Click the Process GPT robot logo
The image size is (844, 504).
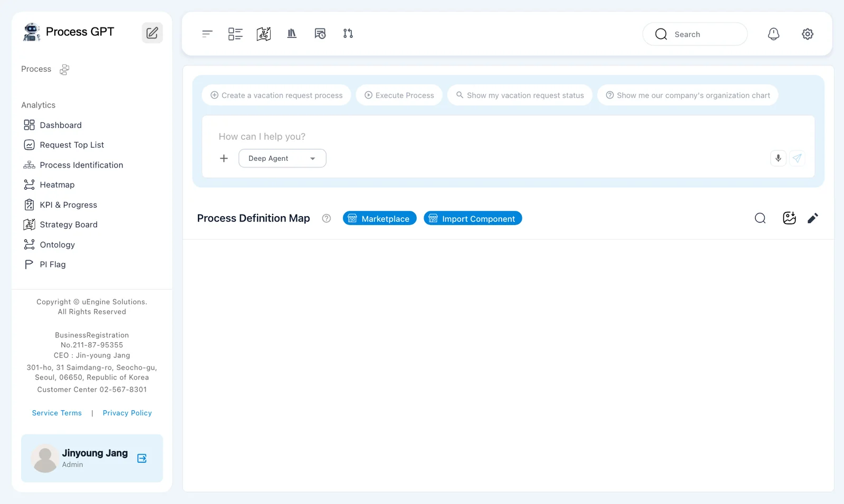pyautogui.click(x=32, y=32)
